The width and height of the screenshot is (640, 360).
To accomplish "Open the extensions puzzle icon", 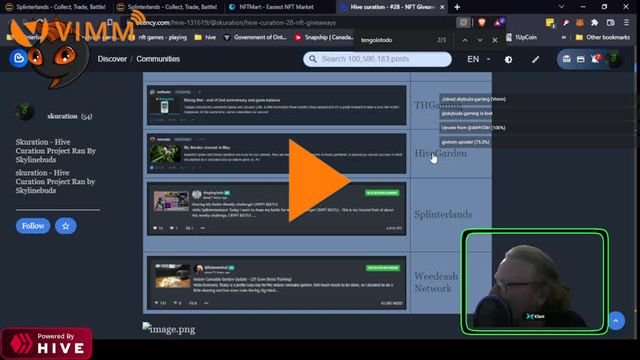I will tap(595, 23).
